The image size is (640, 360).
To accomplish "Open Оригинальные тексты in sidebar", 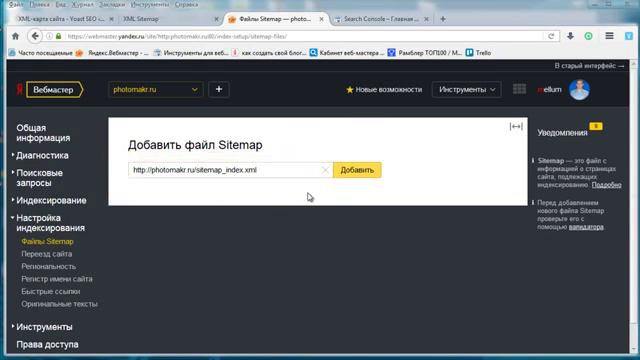I will point(59,304).
